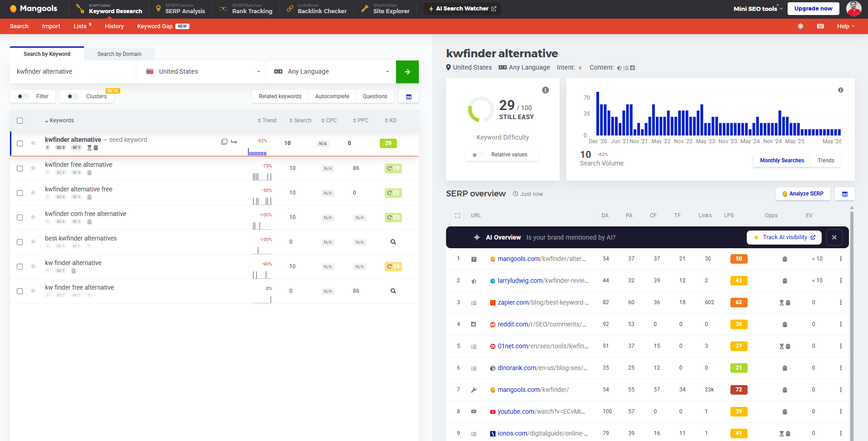The height and width of the screenshot is (441, 868).
Task: Check the kwfinder free alternative checkbox
Action: (20, 168)
